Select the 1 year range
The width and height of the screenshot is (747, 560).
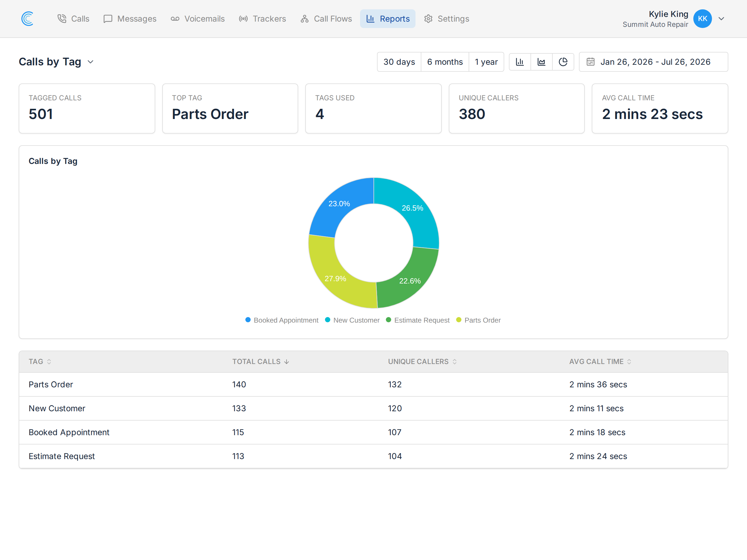(486, 62)
